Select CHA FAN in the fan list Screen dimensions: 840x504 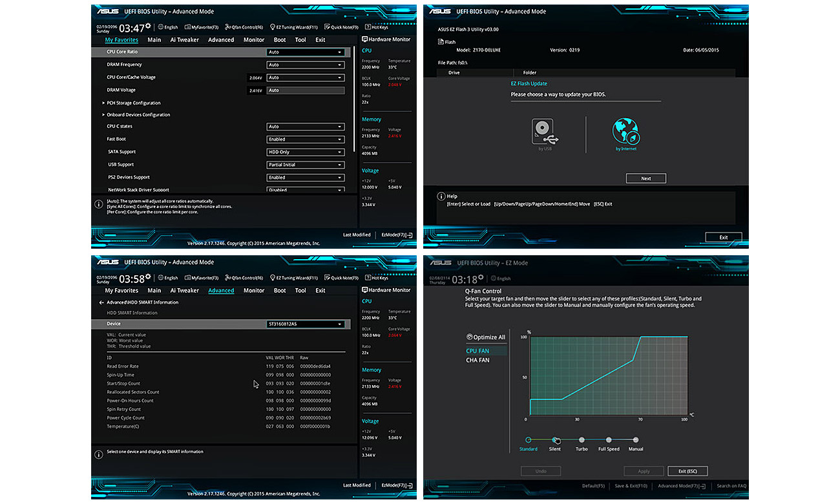tap(478, 361)
